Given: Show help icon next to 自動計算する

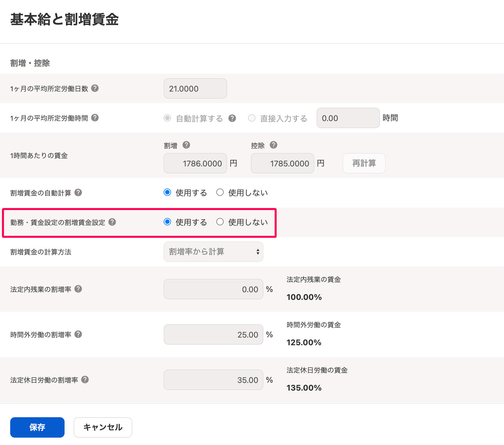Looking at the screenshot, I should [x=232, y=118].
